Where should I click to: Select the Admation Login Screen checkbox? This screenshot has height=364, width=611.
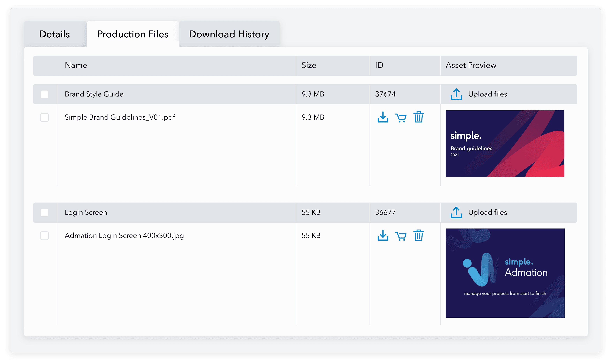click(x=44, y=236)
